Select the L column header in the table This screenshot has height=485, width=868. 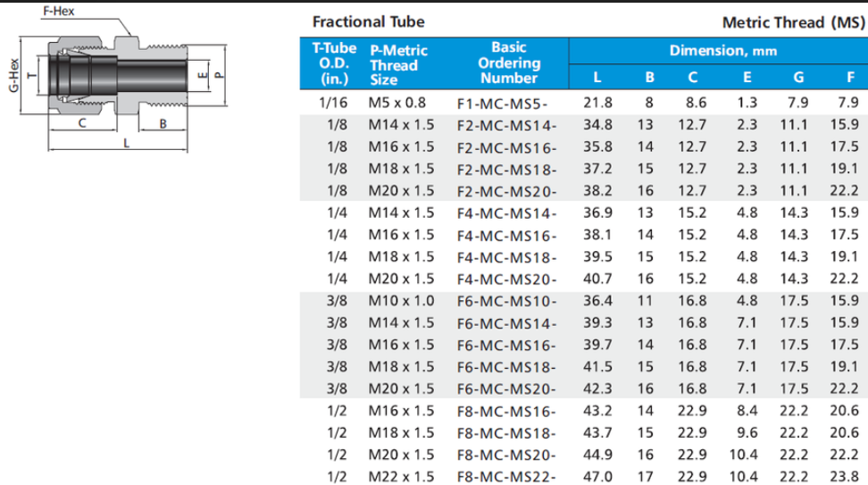point(597,77)
